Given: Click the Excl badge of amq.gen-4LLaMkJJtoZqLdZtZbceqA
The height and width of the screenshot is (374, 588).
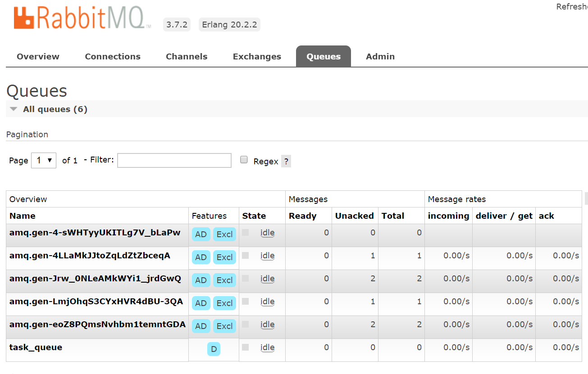Looking at the screenshot, I should [224, 257].
